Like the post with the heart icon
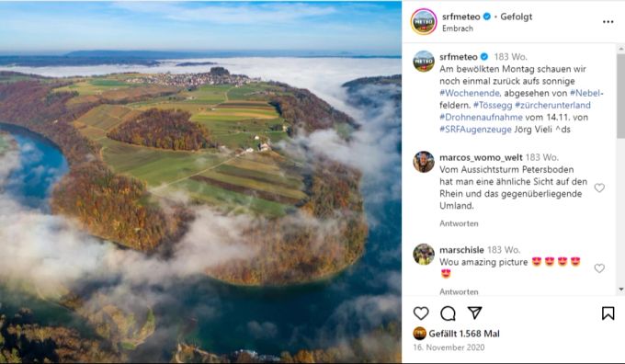The image size is (625, 364). coord(421,313)
